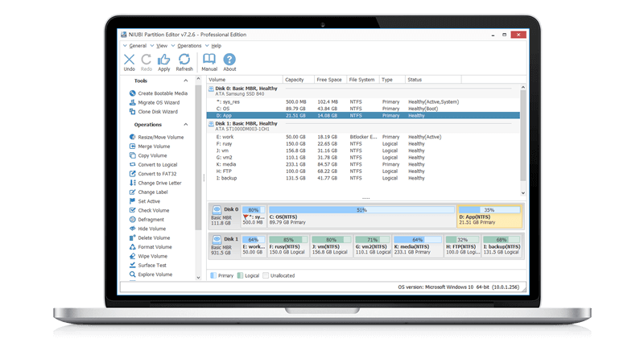Click the Undo toolbar icon
The image size is (644, 351).
coord(129,60)
